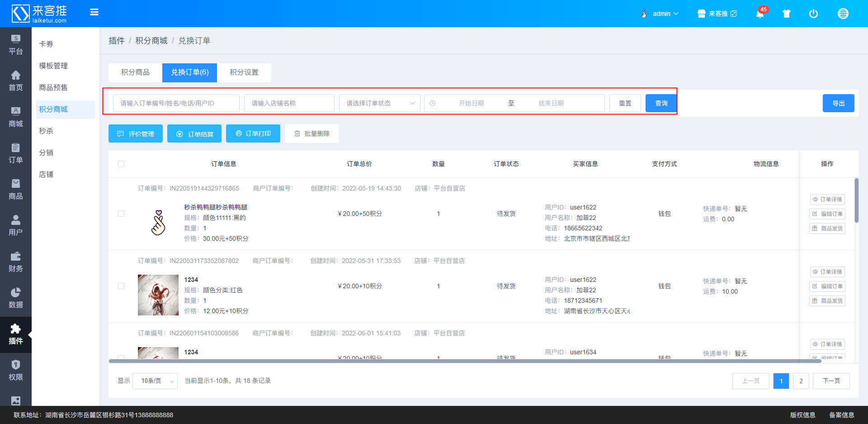Focus the order number search field
Viewport: 868px width, 424px height.
click(x=176, y=103)
